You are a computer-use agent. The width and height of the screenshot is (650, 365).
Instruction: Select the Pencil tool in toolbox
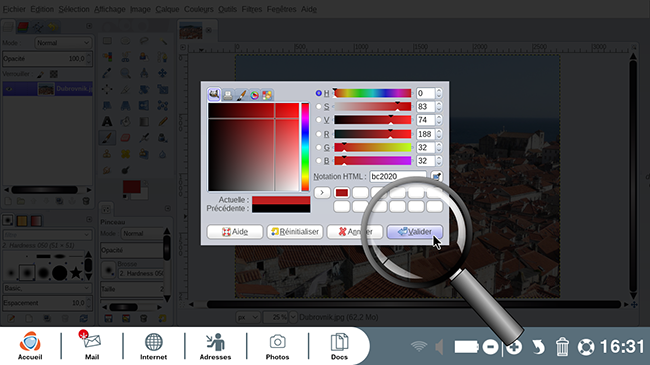pyautogui.click(x=162, y=122)
